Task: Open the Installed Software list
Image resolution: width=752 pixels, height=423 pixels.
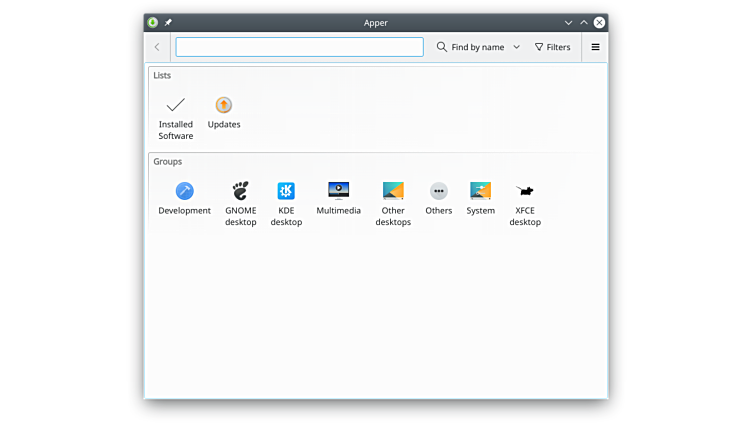Action: (x=176, y=116)
